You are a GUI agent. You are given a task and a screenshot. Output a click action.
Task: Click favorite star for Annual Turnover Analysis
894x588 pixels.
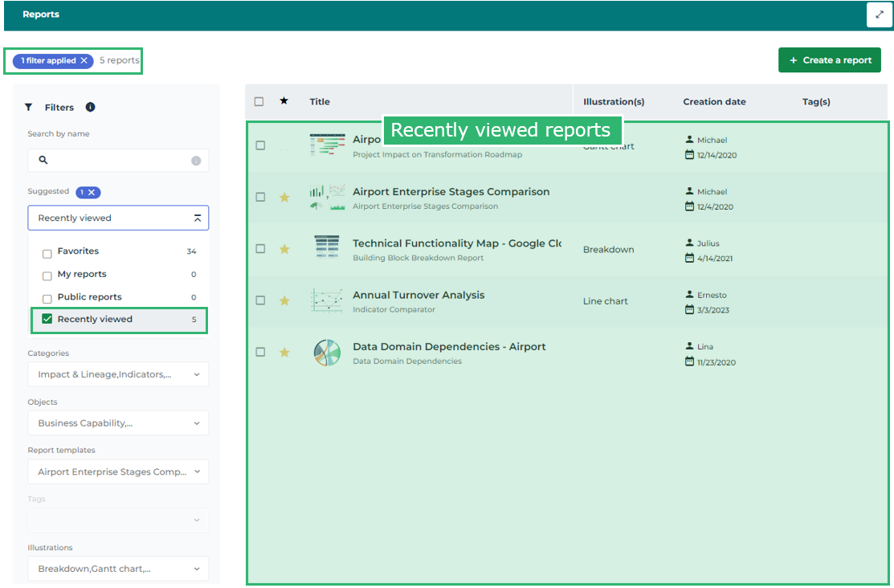click(x=284, y=300)
